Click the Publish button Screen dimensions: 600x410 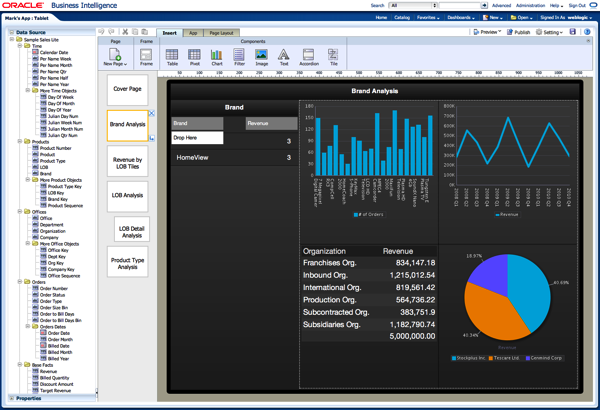(518, 32)
